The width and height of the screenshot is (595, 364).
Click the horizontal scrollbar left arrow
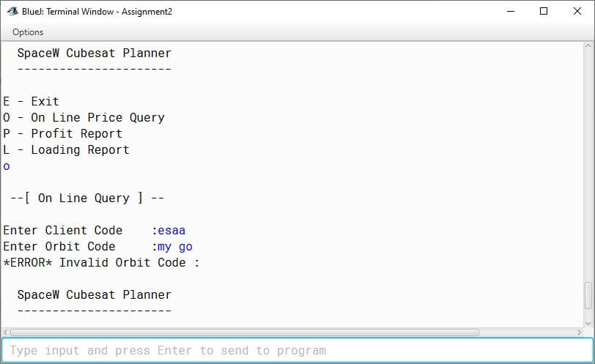click(x=5, y=333)
